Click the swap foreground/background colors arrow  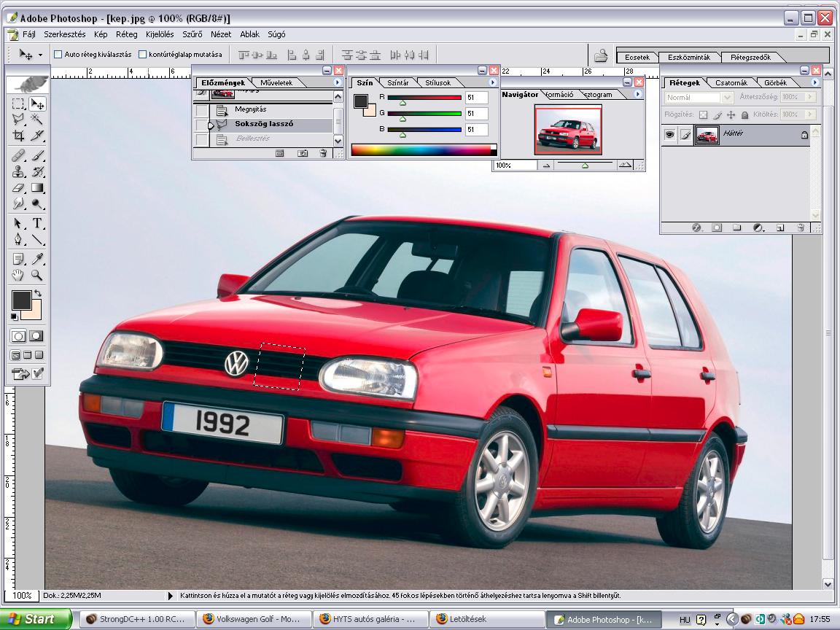[x=38, y=293]
